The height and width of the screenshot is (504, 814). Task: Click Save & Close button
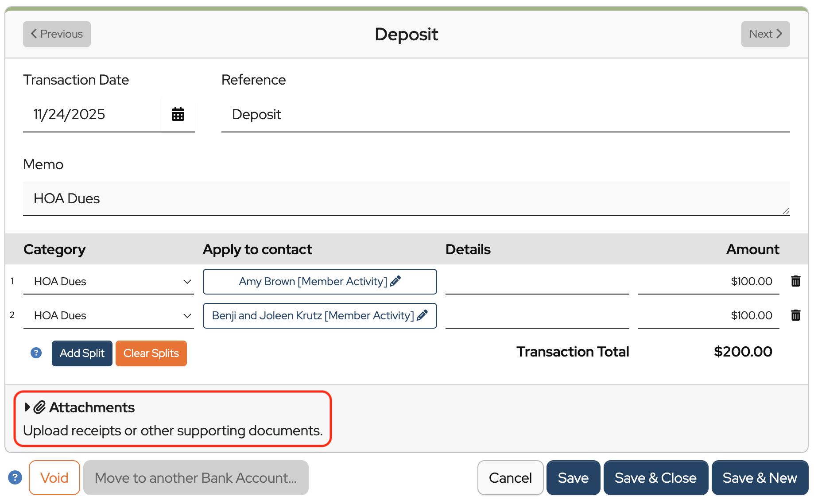pyautogui.click(x=655, y=477)
